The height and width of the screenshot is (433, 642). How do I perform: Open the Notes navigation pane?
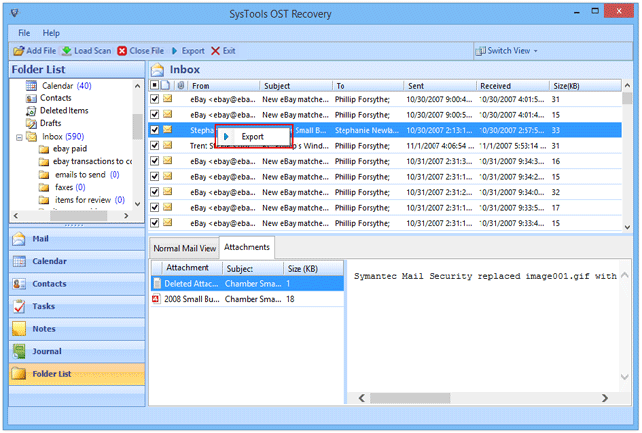(77, 329)
